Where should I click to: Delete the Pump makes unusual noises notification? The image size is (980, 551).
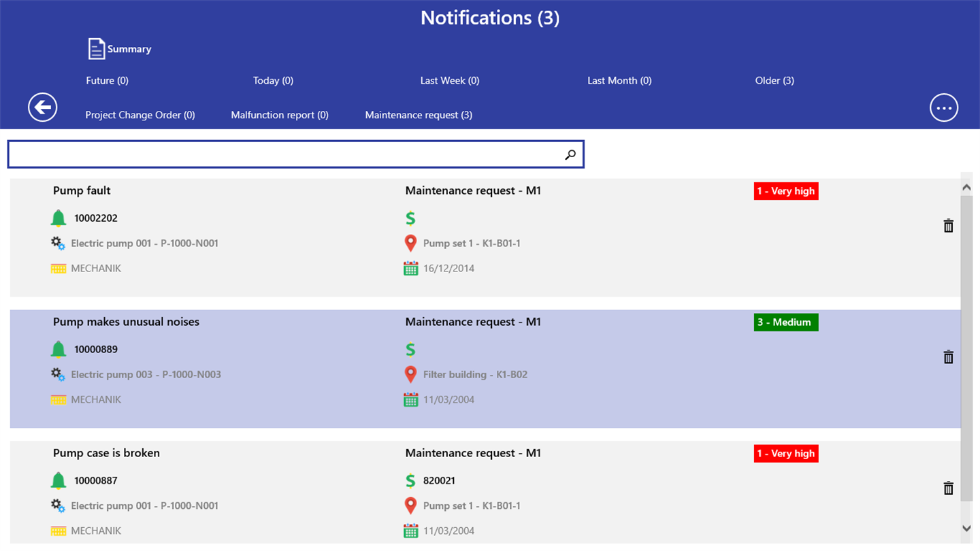[x=948, y=357]
